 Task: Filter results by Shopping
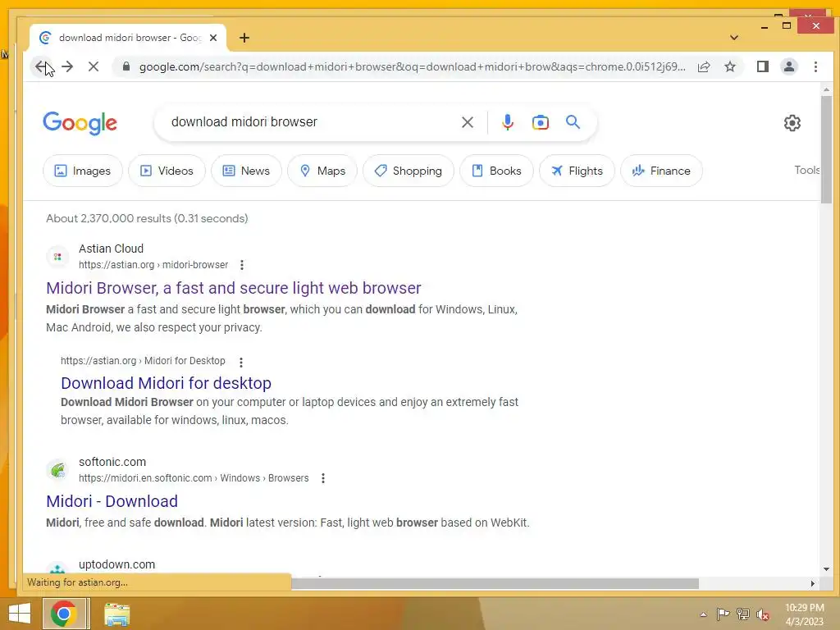(409, 171)
